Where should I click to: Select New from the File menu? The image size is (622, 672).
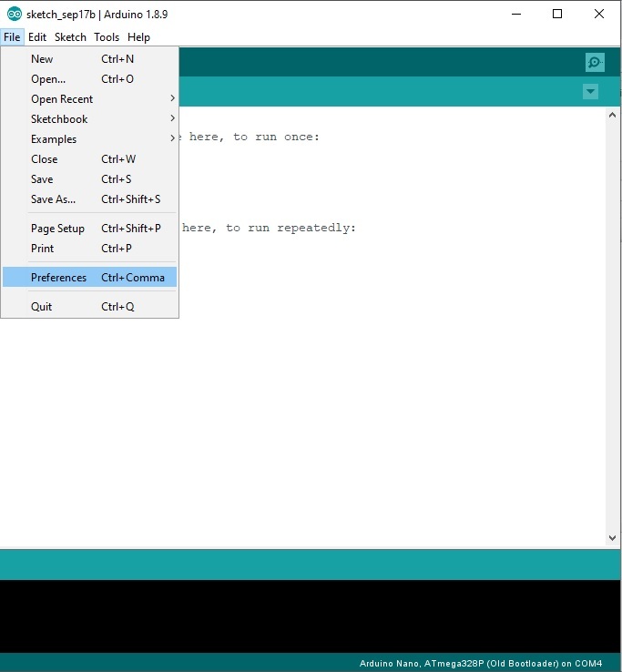point(89,58)
